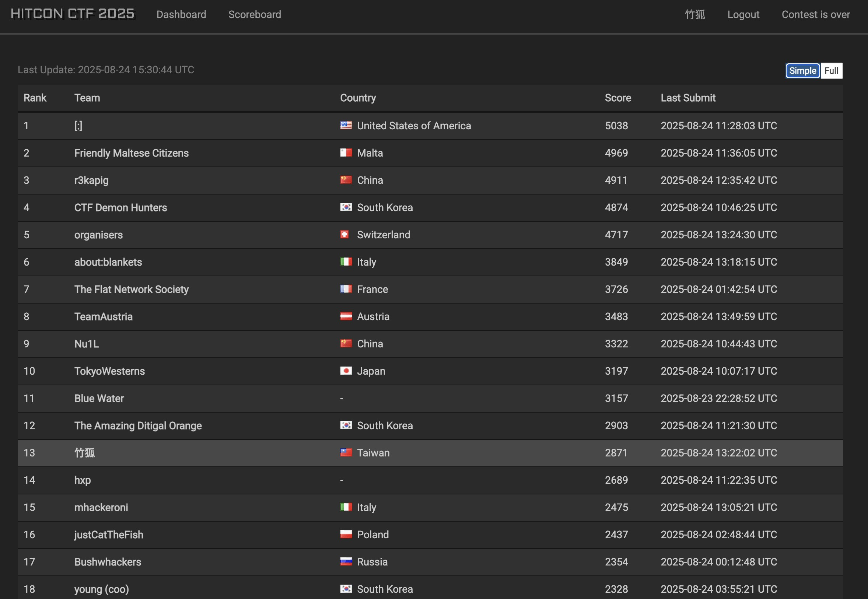
Task: Click South Korea flag in CTF Demon Hunters row
Action: (346, 207)
